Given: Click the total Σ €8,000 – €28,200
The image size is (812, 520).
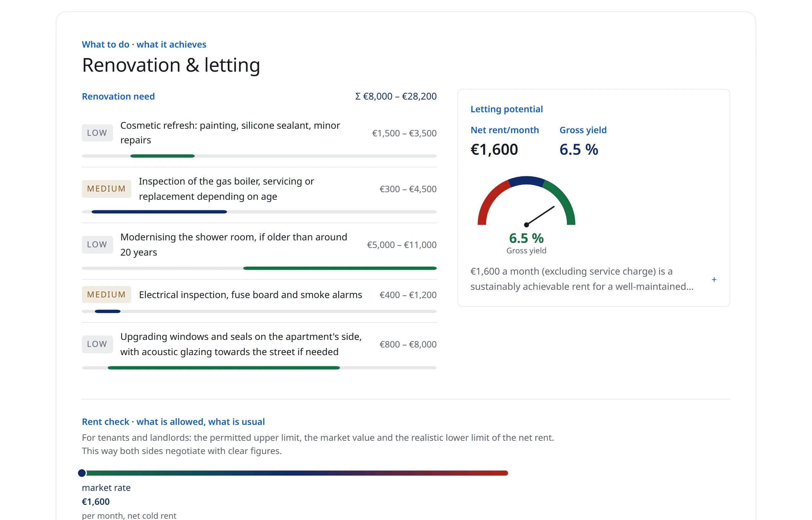Looking at the screenshot, I should 396,96.
